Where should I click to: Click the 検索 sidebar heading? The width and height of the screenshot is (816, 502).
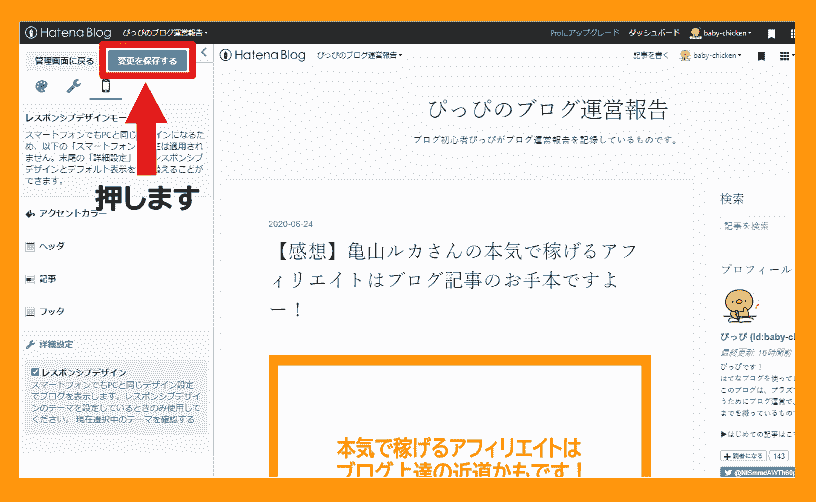click(732, 199)
